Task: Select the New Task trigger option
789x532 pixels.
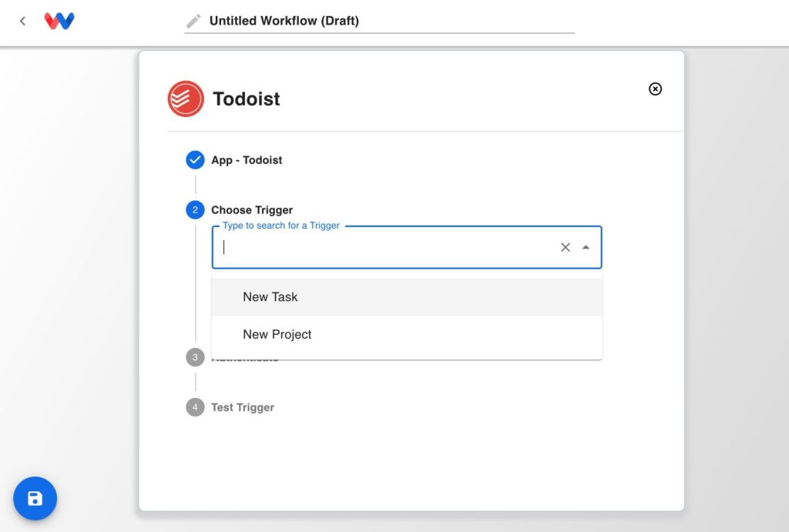Action: click(x=270, y=297)
